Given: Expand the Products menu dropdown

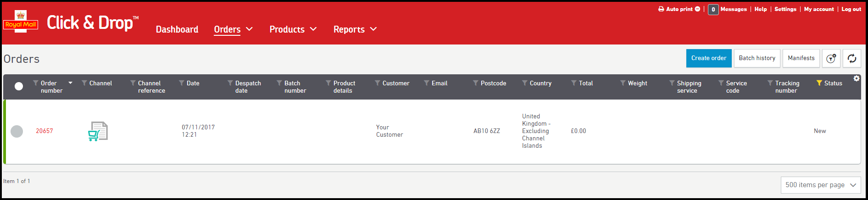Looking at the screenshot, I should click(313, 29).
